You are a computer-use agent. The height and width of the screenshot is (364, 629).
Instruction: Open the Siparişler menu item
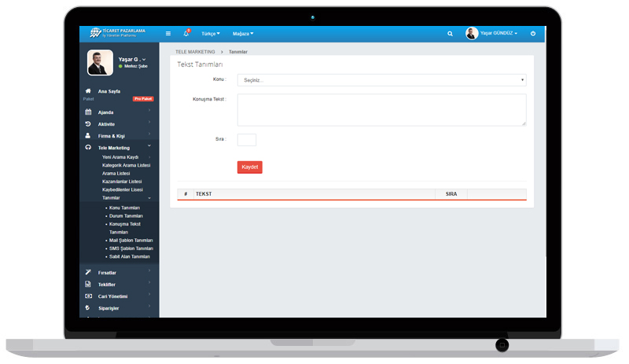tap(109, 308)
